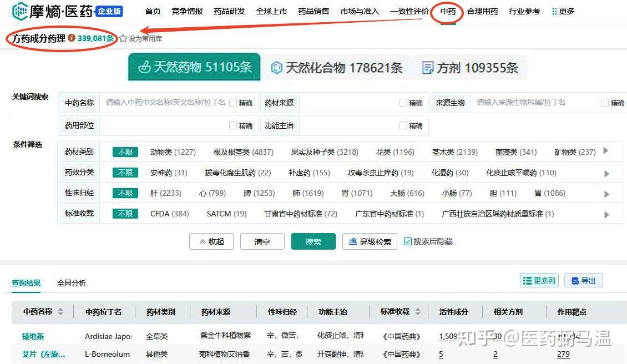This screenshot has height=364, width=627.
Task: Click 清空 to clear all filters
Action: (x=262, y=241)
